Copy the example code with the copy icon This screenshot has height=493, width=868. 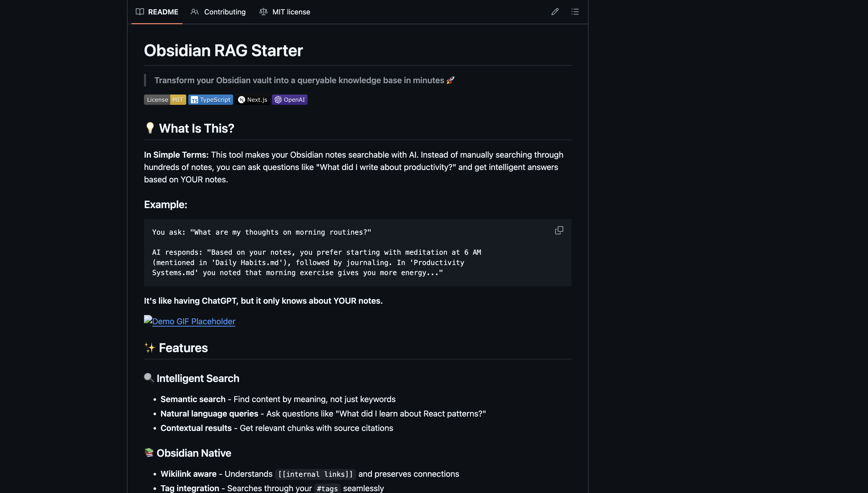click(x=559, y=230)
